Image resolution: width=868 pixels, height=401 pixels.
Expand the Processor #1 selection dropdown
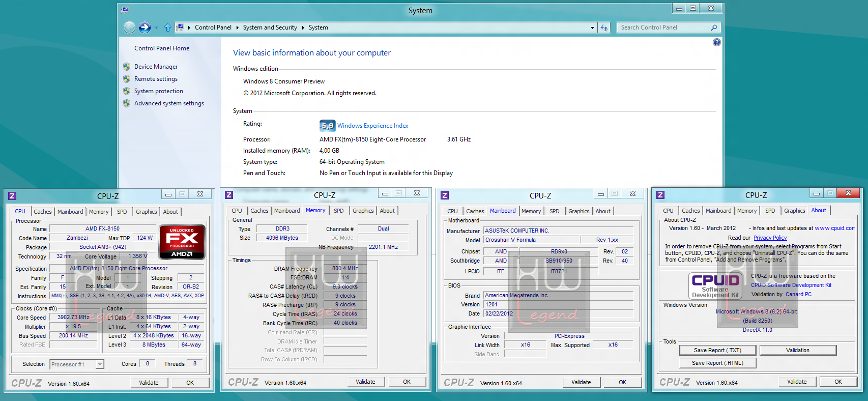pyautogui.click(x=100, y=364)
